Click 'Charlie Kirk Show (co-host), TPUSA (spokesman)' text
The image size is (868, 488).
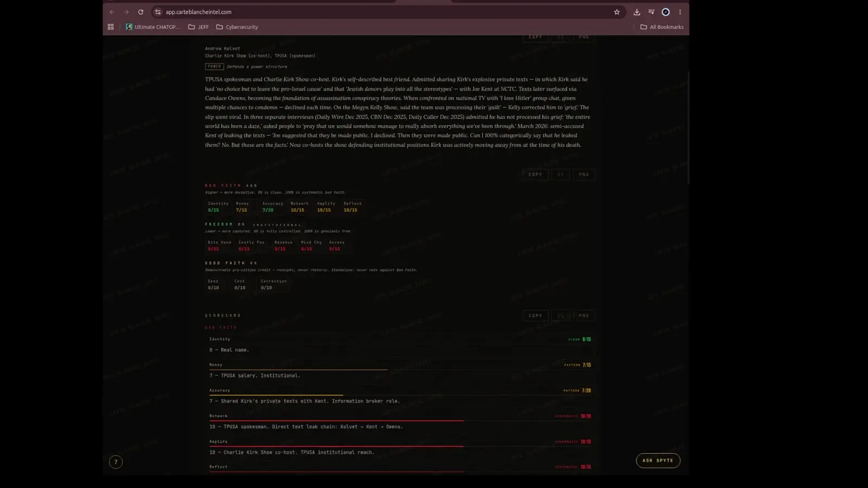click(260, 56)
